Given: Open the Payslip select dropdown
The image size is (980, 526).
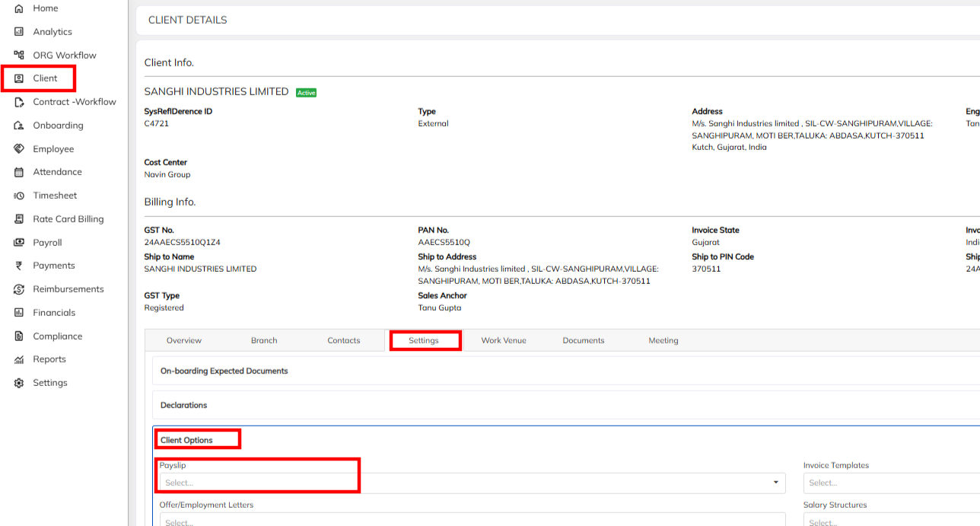Looking at the screenshot, I should tap(472, 483).
